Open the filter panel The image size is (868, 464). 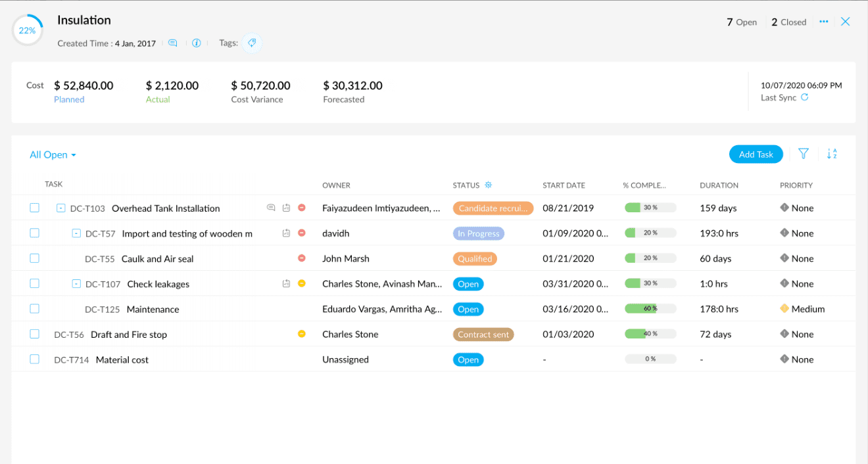click(804, 153)
